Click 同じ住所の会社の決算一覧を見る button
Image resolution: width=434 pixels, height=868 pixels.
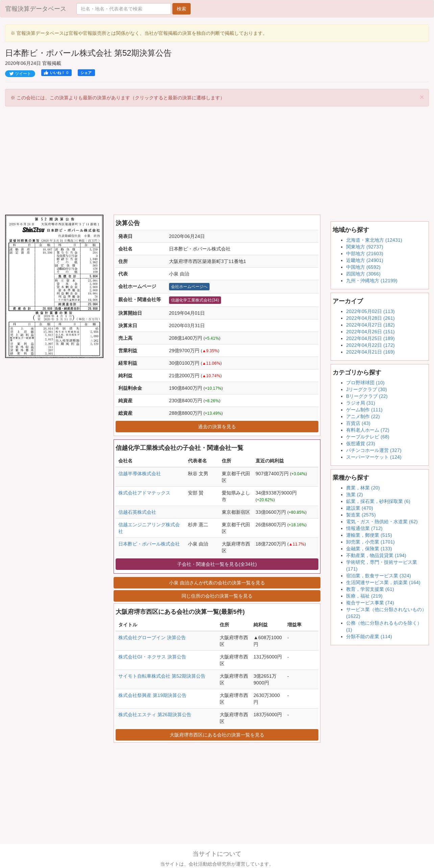[x=217, y=596]
